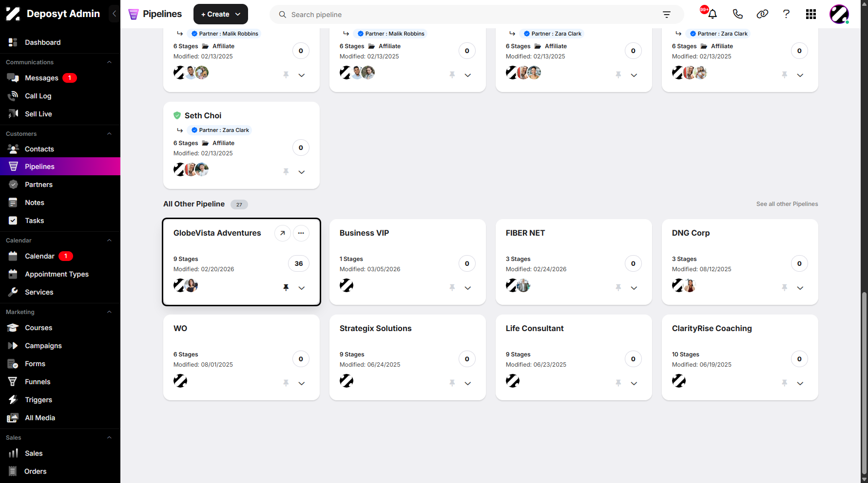868x483 pixels.
Task: Open the notifications bell icon
Action: [x=712, y=14]
